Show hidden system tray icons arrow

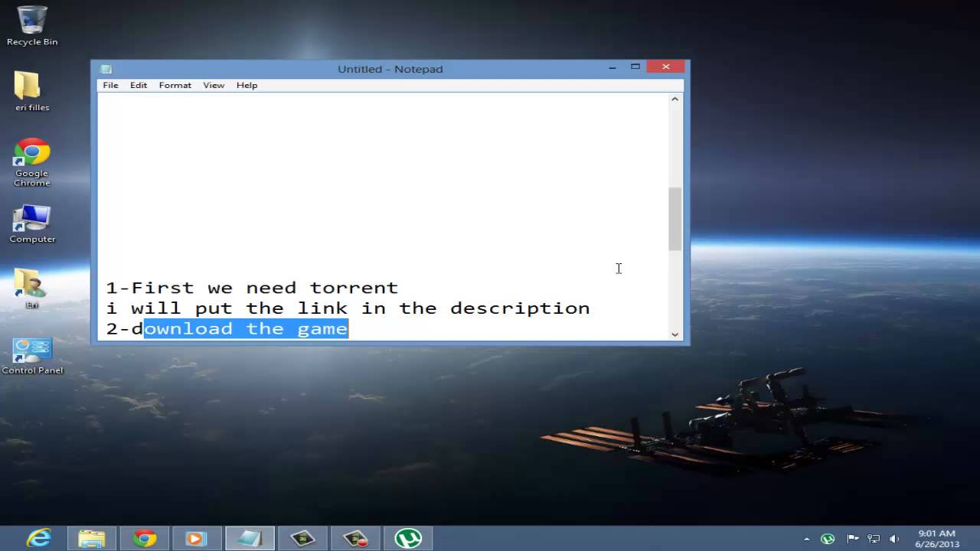[806, 539]
